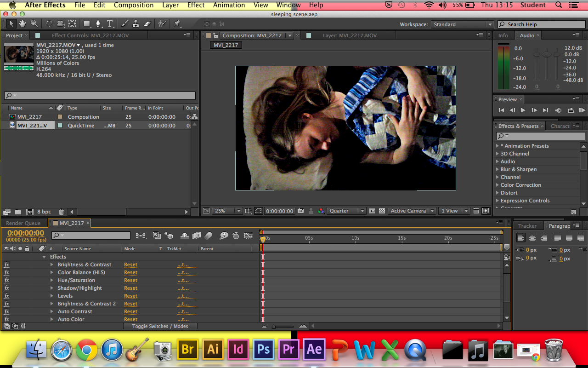Viewport: 588px width, 368px height.
Task: Select the Selection tool in the toolbar
Action: point(11,23)
